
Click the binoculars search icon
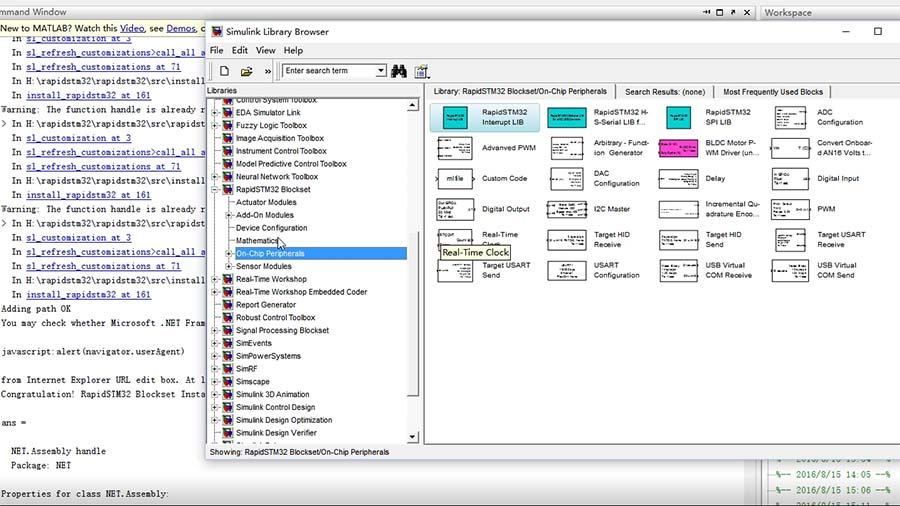pyautogui.click(x=399, y=71)
